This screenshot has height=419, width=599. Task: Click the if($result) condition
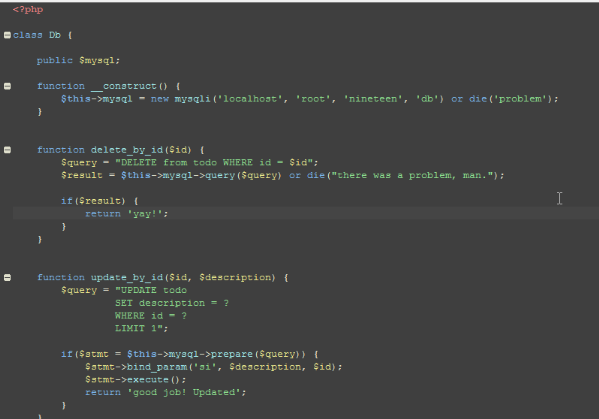coord(93,201)
